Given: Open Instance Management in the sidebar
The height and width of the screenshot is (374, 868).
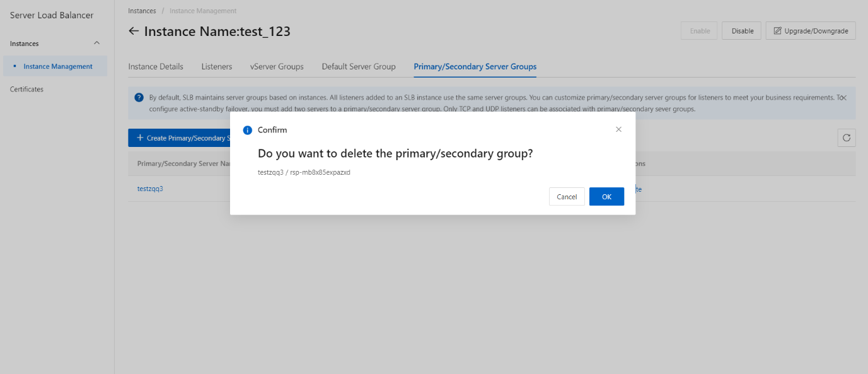Looking at the screenshot, I should coord(58,66).
